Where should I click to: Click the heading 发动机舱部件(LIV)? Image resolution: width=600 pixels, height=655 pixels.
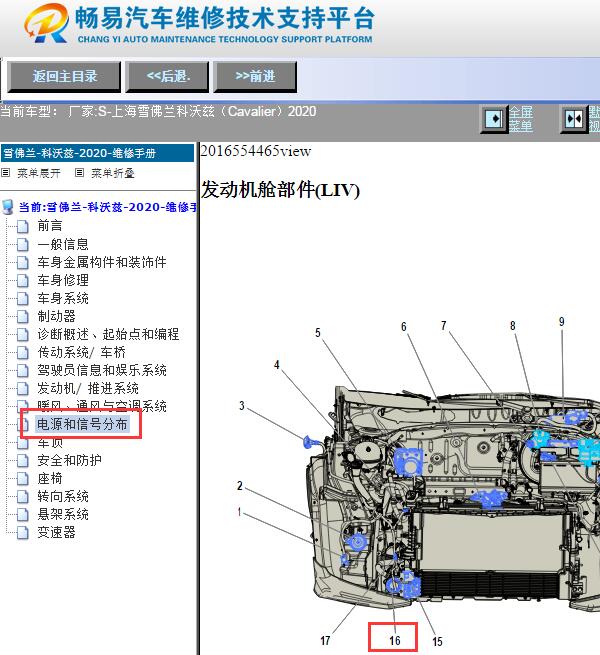(280, 190)
